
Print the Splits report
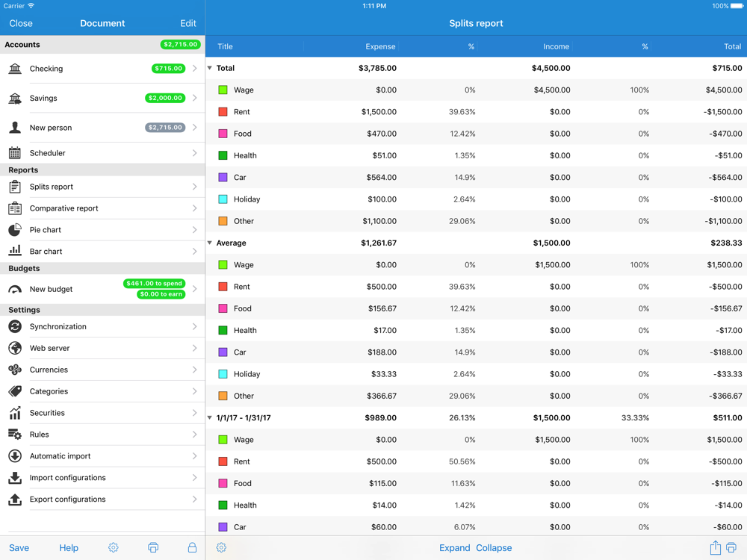[731, 547]
